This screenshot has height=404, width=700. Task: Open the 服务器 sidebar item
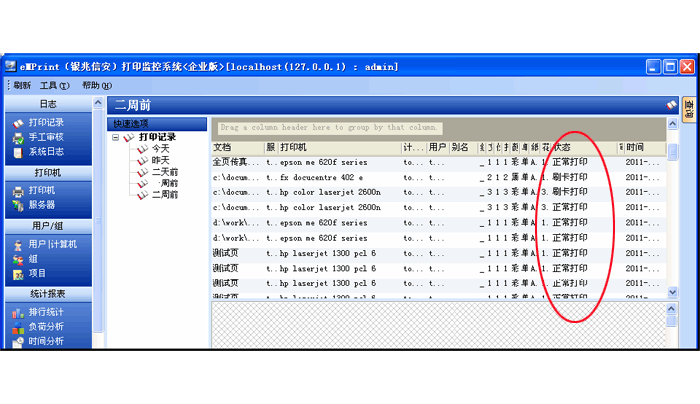41,204
